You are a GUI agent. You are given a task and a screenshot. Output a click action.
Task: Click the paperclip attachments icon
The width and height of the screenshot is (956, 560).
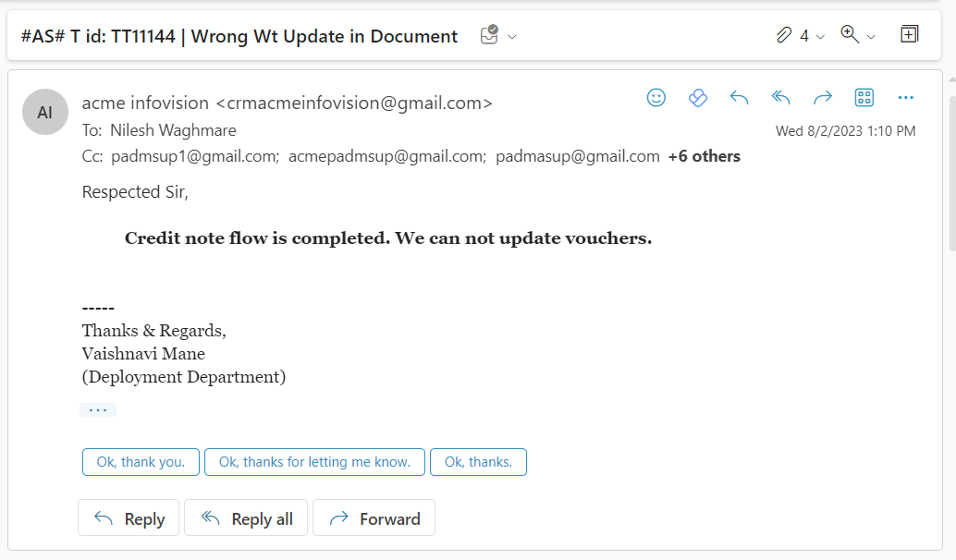pos(784,35)
